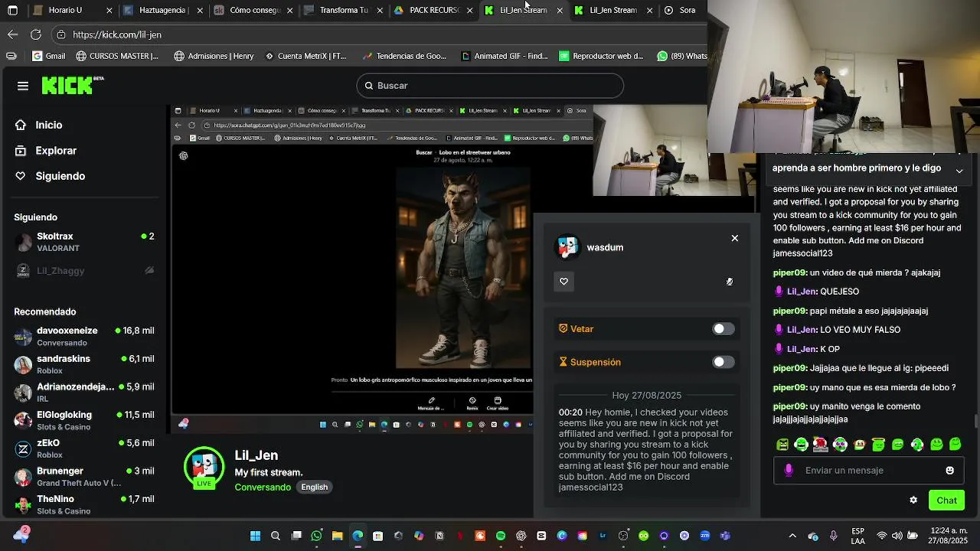Switch to the Cómo conseguir tab
The height and width of the screenshot is (551, 980).
point(255,11)
